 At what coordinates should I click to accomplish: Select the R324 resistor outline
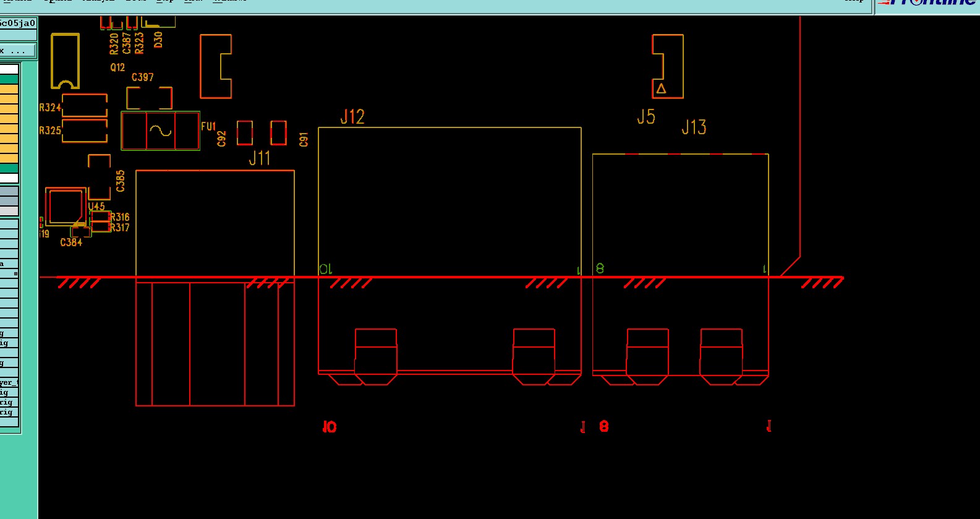(85, 105)
